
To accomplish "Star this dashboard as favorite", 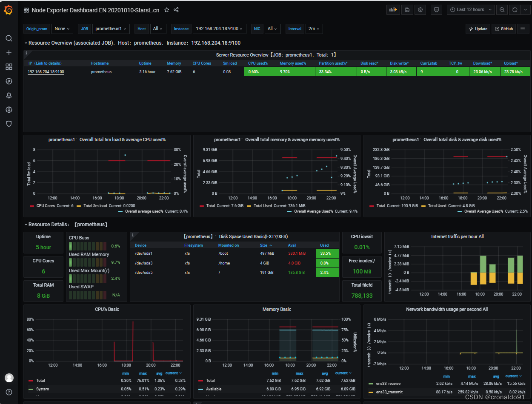I will point(166,10).
